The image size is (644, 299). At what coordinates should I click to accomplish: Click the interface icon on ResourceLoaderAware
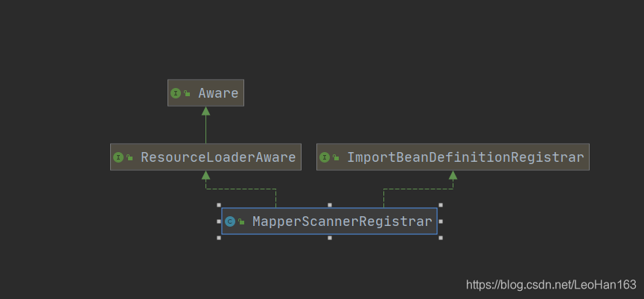pyautogui.click(x=118, y=157)
